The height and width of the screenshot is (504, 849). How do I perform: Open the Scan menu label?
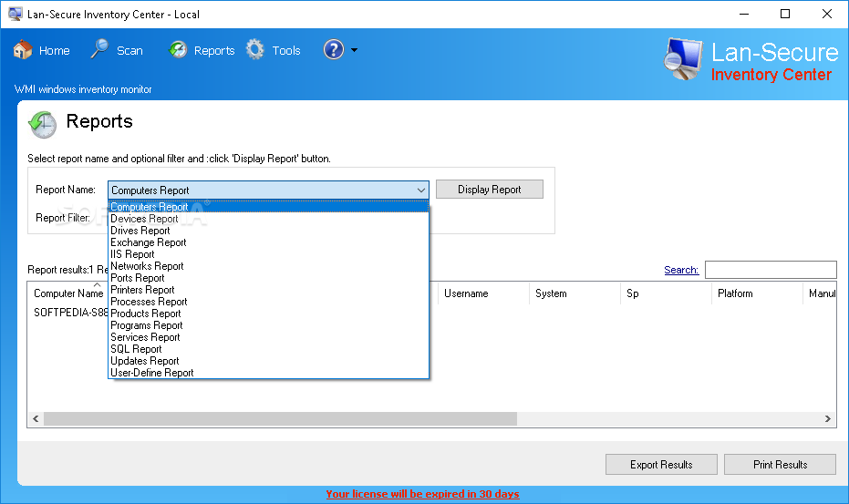pos(129,50)
